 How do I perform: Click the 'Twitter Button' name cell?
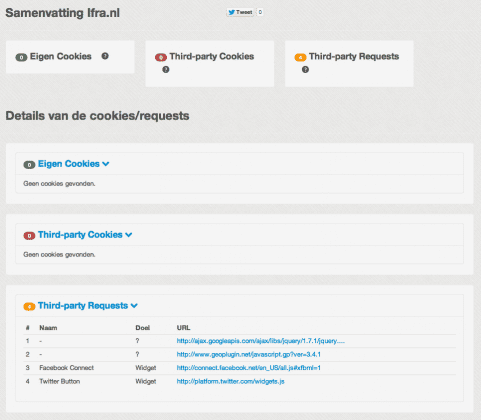point(60,381)
